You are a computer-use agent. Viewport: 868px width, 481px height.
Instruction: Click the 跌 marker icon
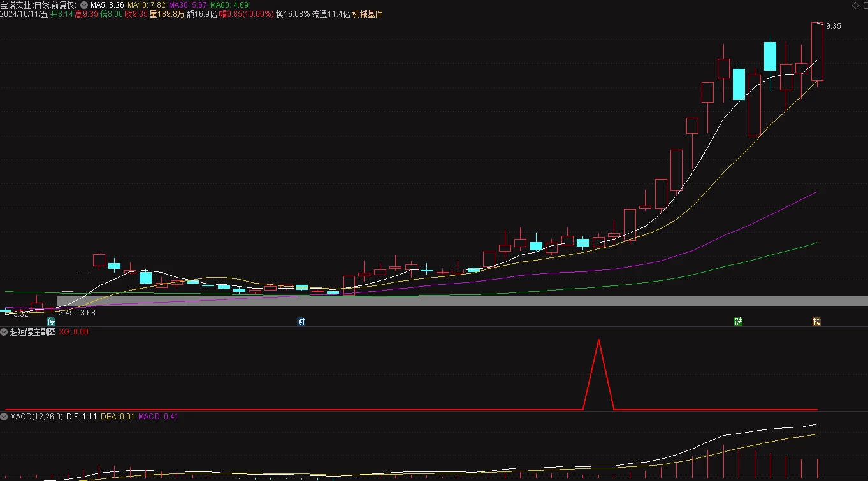click(x=738, y=322)
